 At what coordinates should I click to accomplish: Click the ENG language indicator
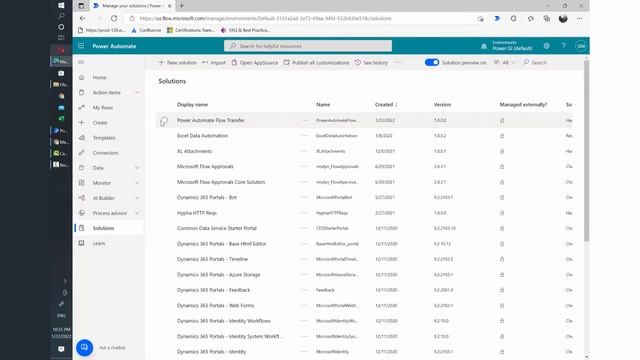pos(61,316)
